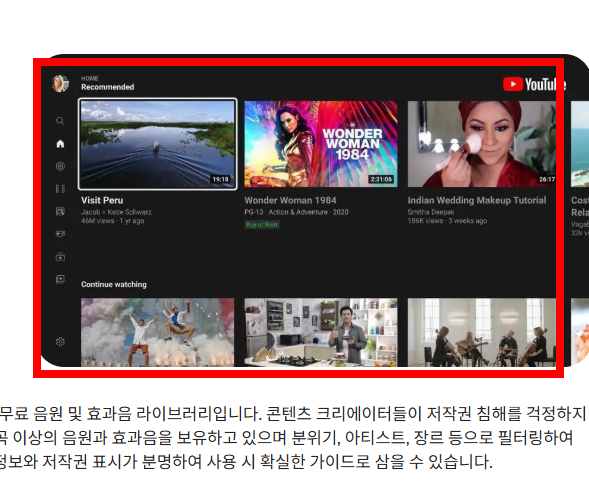Open the TV screen icon in sidebar
This screenshot has height=485, width=589.
click(60, 257)
